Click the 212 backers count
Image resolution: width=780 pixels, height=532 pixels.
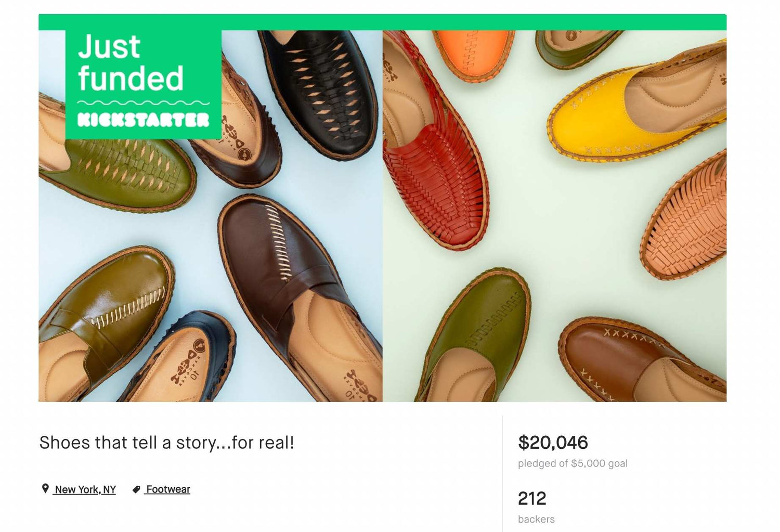(532, 498)
